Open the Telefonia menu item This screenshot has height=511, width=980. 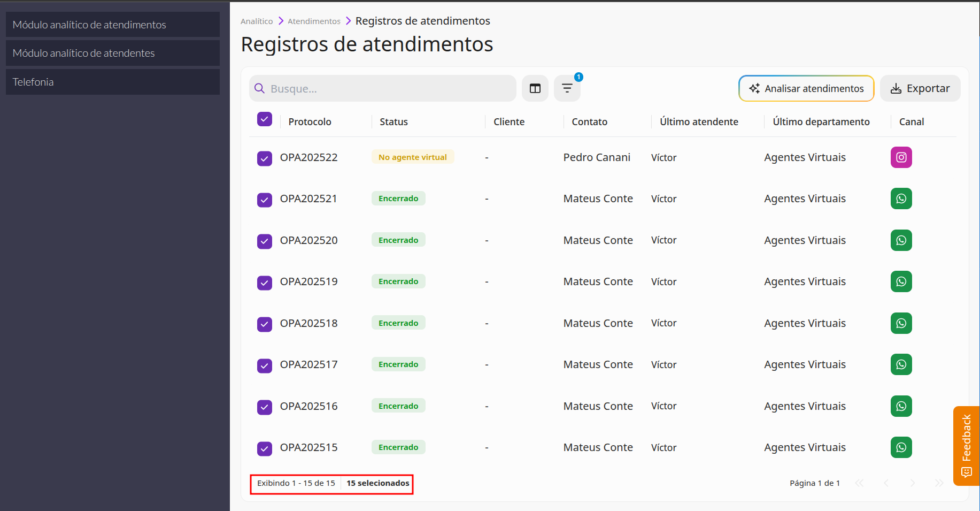[113, 82]
